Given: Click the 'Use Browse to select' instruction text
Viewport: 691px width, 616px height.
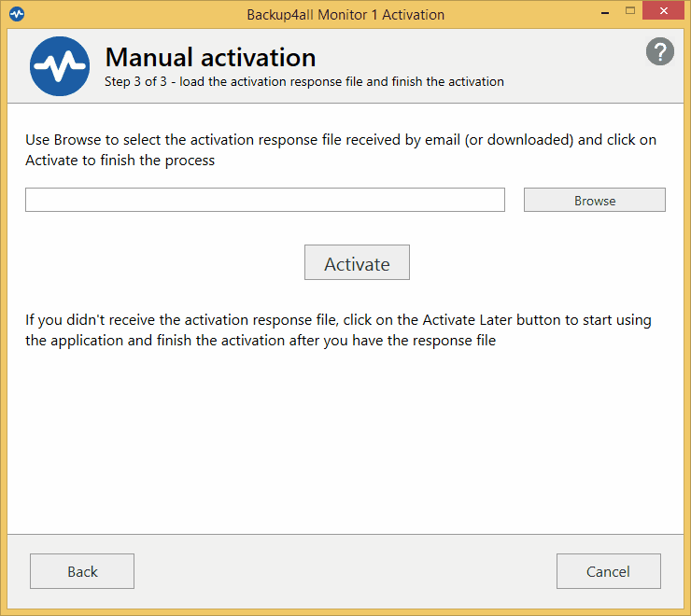Looking at the screenshot, I should (x=341, y=150).
